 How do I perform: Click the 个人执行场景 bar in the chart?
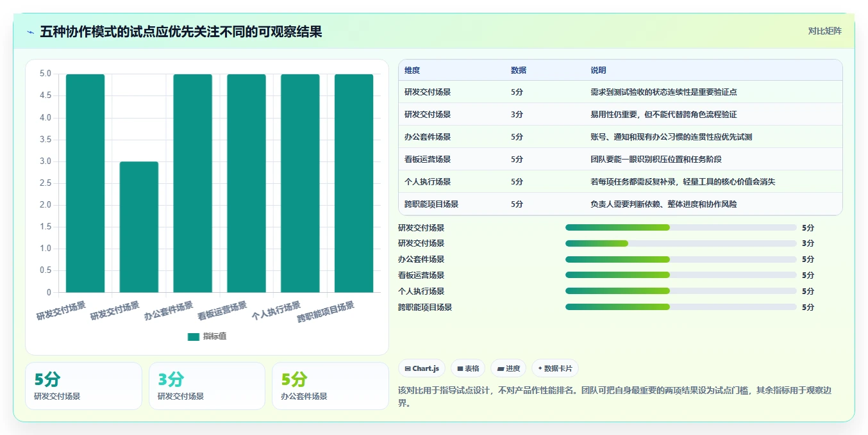[x=300, y=183]
